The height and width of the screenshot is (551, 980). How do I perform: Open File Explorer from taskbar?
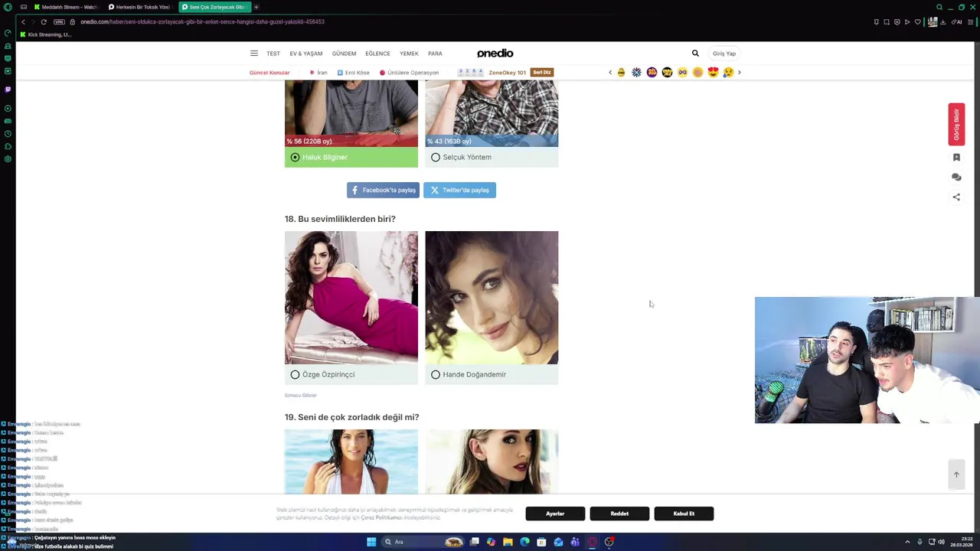click(508, 542)
